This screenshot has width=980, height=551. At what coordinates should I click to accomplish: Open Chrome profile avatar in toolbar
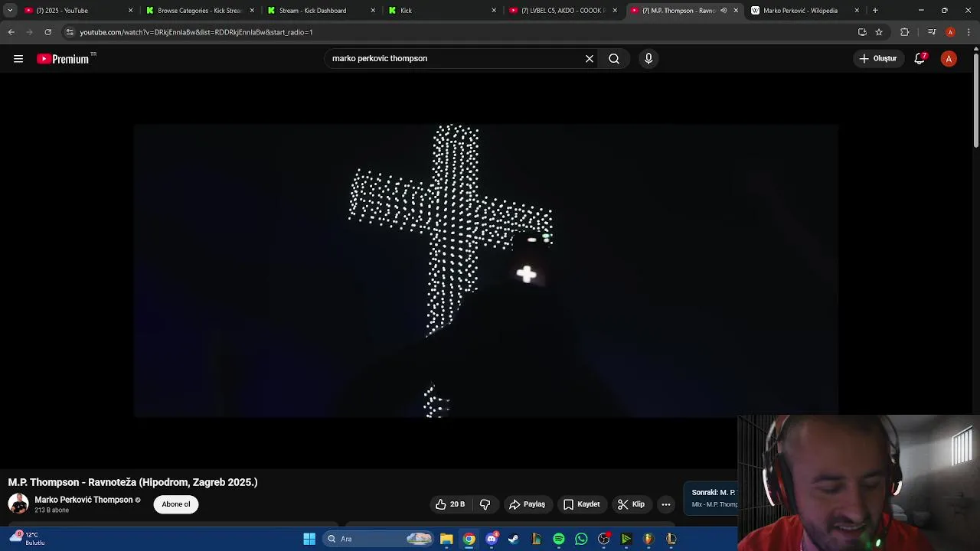point(950,32)
